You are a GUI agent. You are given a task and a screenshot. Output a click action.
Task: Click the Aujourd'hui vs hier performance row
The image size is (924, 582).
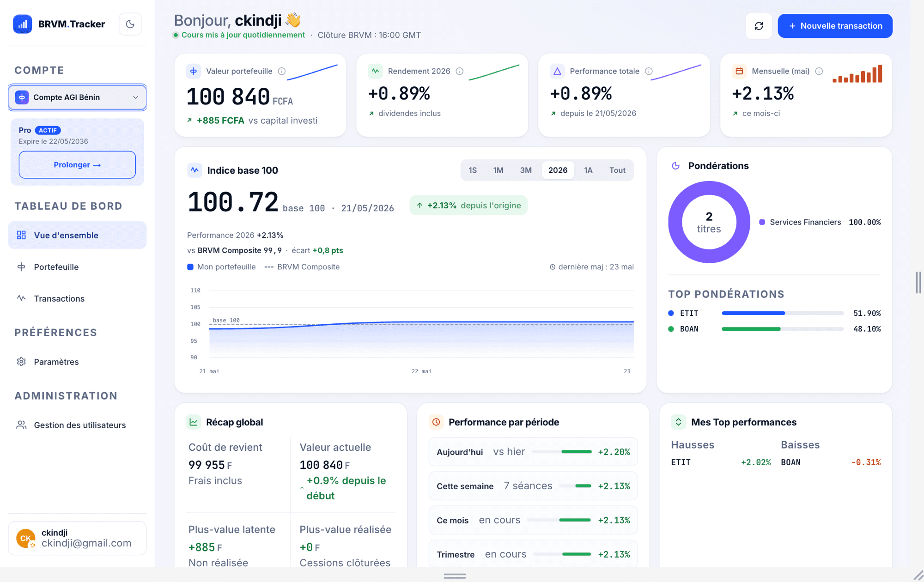pos(533,452)
